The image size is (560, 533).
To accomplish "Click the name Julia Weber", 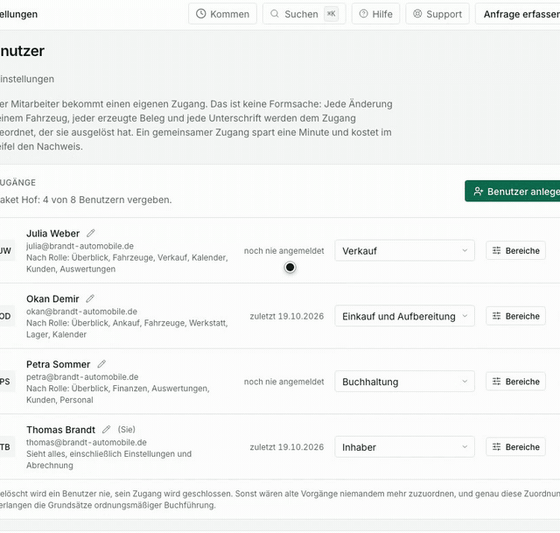I will 53,233.
